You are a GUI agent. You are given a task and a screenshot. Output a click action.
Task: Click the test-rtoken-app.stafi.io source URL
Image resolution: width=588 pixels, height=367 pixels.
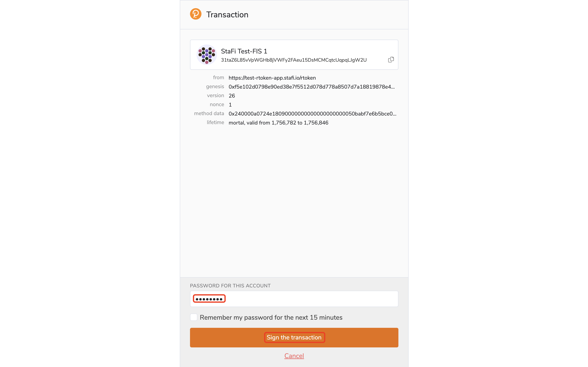point(272,78)
